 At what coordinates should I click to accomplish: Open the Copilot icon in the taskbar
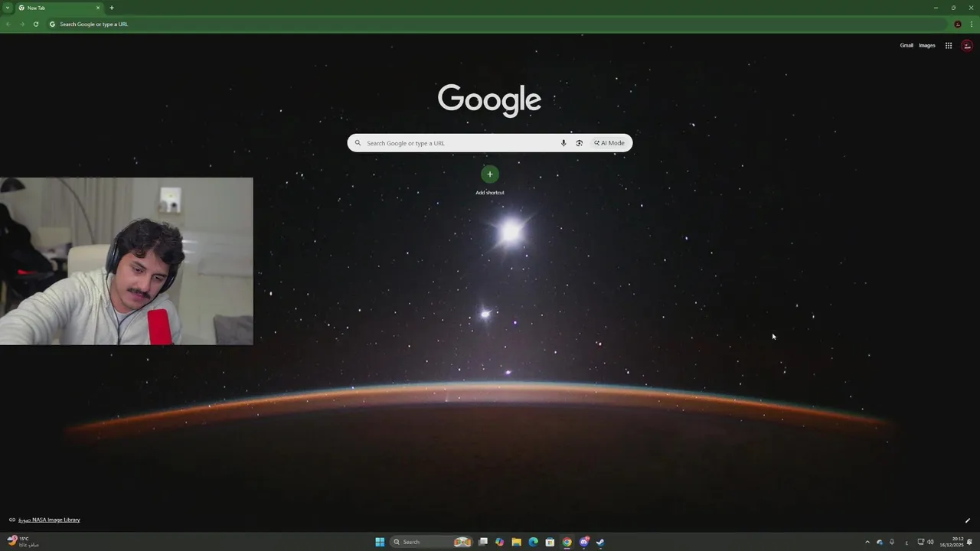coord(500,542)
